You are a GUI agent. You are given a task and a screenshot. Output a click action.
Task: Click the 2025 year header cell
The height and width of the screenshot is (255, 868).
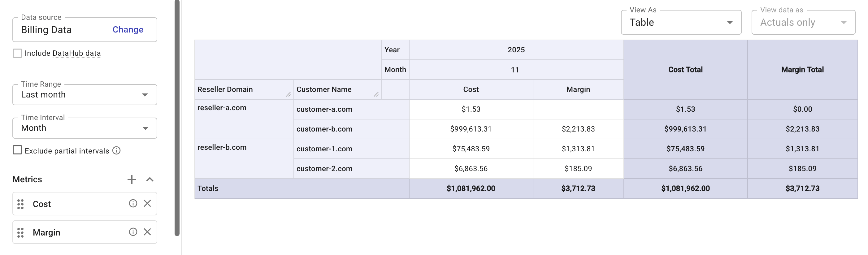(516, 50)
